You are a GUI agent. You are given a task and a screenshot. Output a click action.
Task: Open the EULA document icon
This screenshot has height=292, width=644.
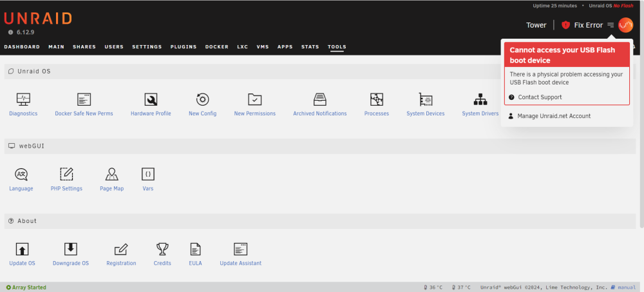pos(196,249)
